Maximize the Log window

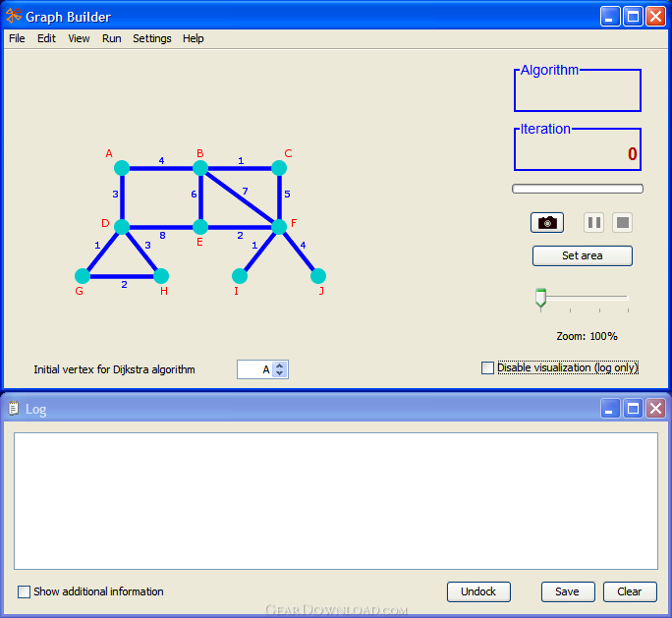point(633,409)
